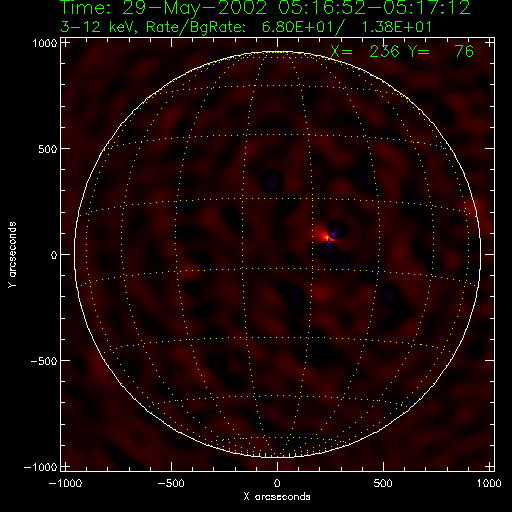512x512 pixels.
Task: Click the faint red spot below the flare
Action: (322, 293)
